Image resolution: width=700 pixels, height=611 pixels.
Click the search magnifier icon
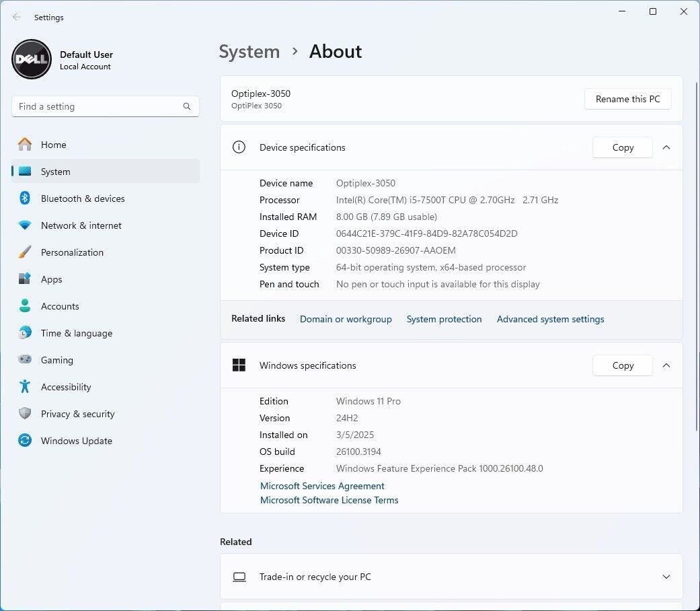point(187,106)
